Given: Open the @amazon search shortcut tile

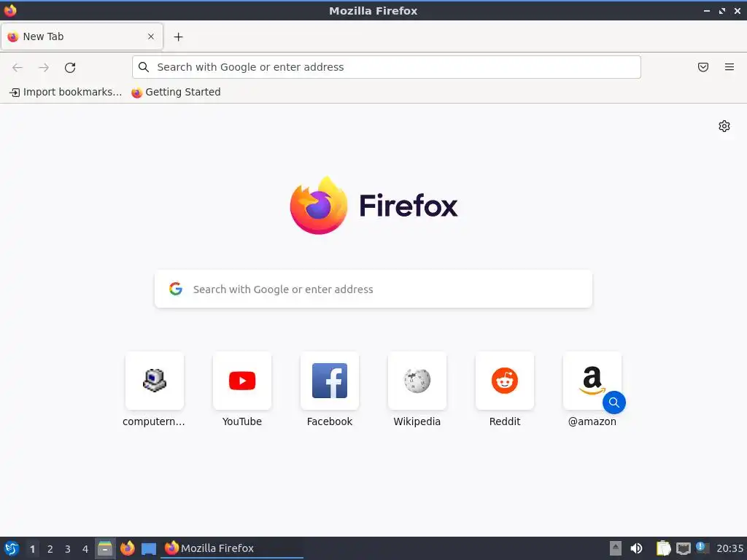Looking at the screenshot, I should [592, 381].
